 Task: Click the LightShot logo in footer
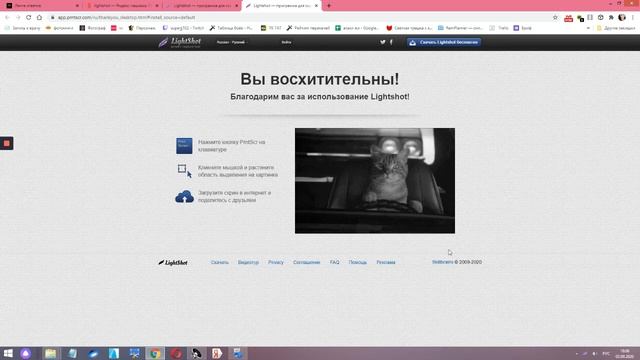pos(173,262)
